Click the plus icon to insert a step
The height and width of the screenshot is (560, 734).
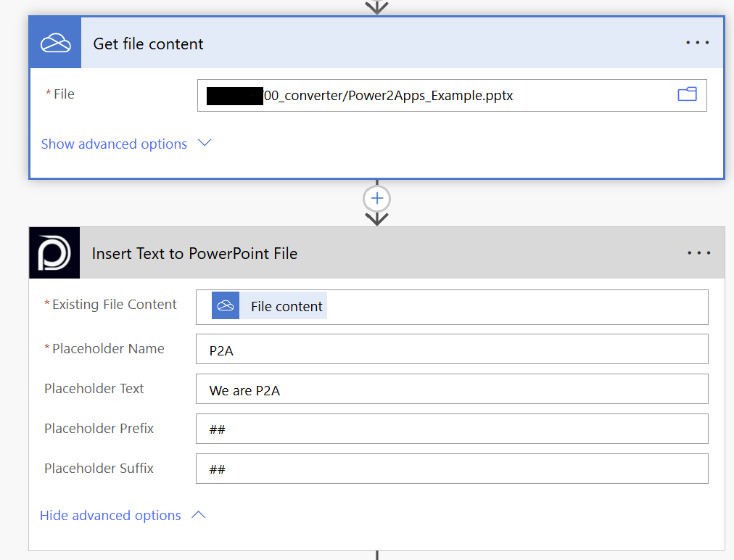tap(377, 198)
